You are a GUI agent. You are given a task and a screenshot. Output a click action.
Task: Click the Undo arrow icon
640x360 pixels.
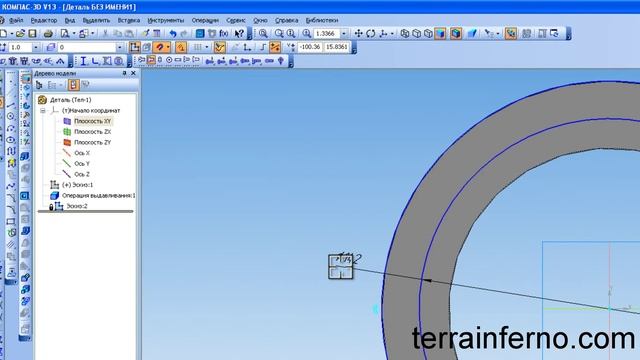[173, 33]
